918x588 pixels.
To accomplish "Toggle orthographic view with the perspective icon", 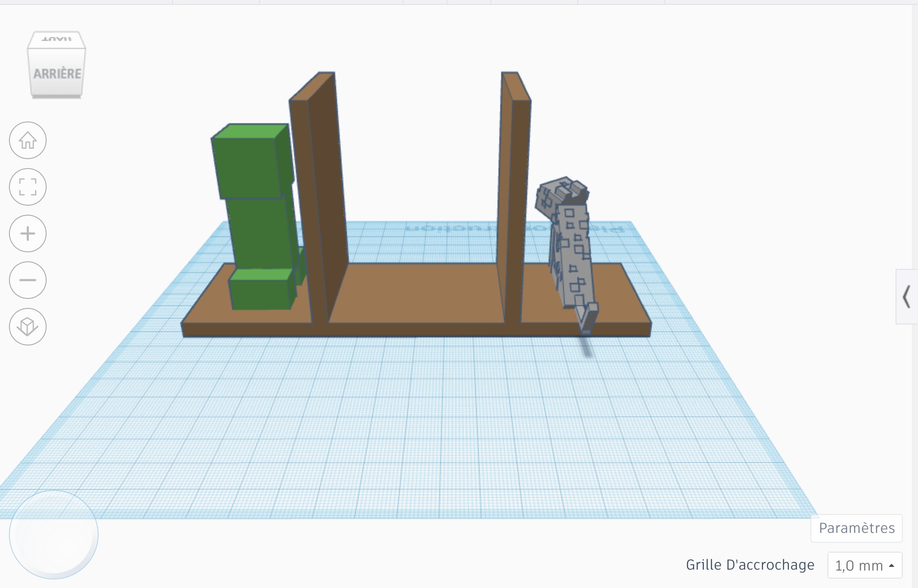I will coord(28,327).
